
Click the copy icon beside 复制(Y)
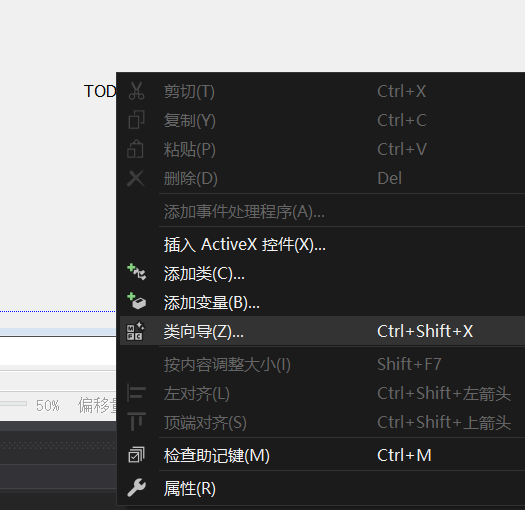[x=136, y=120]
